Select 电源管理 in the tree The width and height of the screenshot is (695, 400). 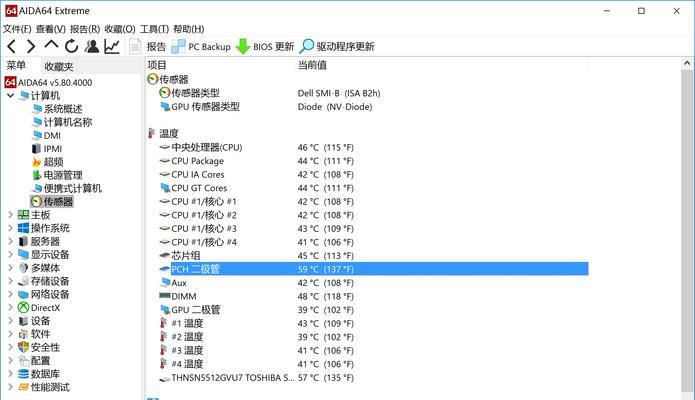click(58, 175)
